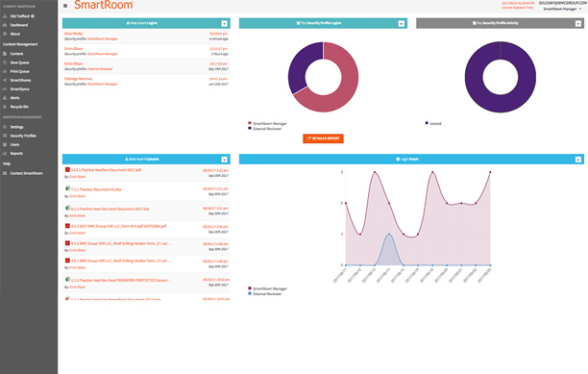Click PDF icon of 4.5.2 Shelf Drilling Vendor Form

[x=67, y=243]
